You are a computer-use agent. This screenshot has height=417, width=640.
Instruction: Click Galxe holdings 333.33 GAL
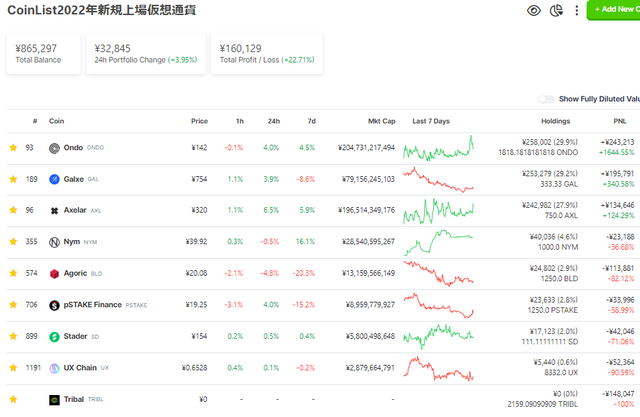pyautogui.click(x=559, y=184)
